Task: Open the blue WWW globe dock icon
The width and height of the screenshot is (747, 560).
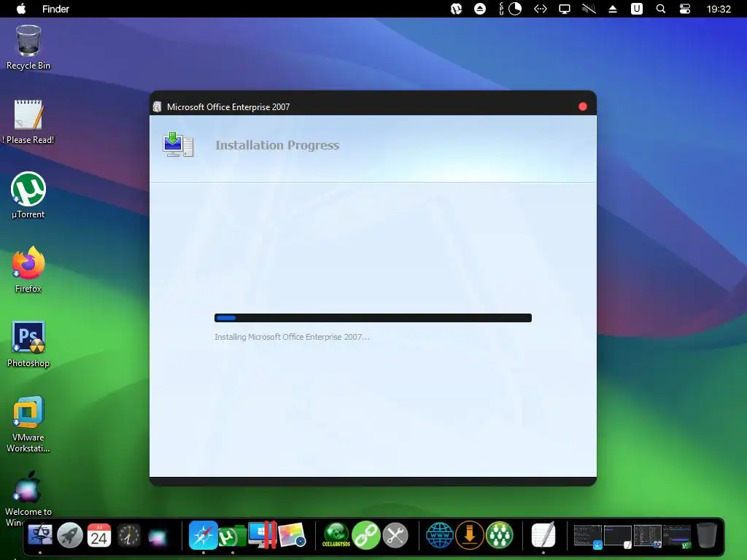Action: (x=440, y=535)
